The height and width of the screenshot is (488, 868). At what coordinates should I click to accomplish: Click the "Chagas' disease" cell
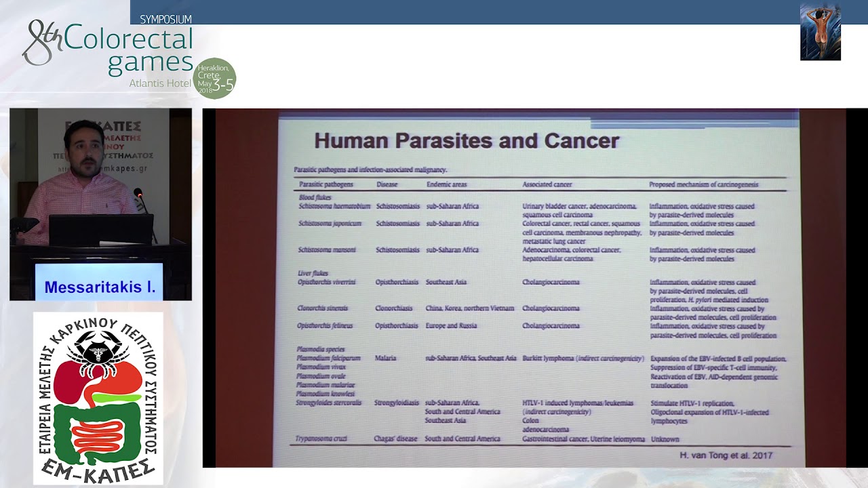pos(395,439)
